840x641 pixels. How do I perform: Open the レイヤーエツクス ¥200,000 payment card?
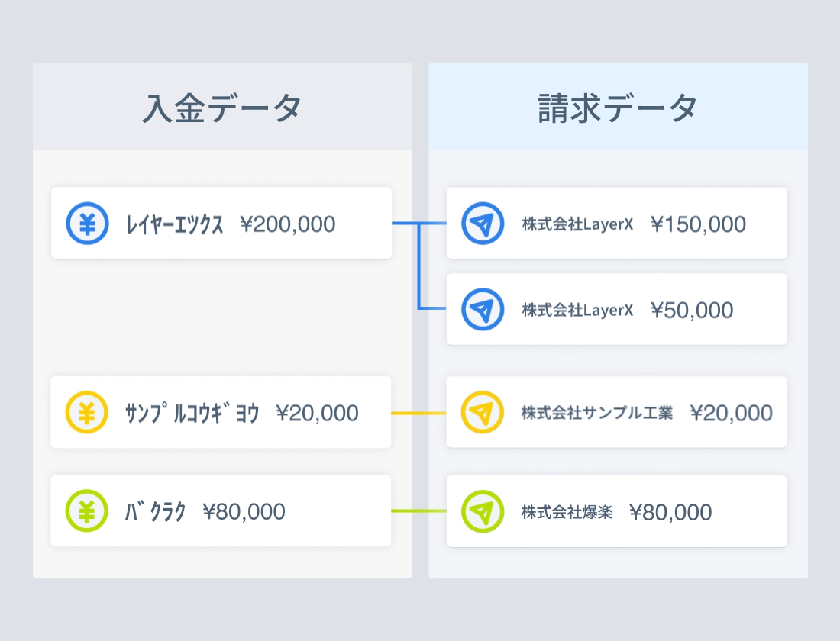click(x=221, y=224)
